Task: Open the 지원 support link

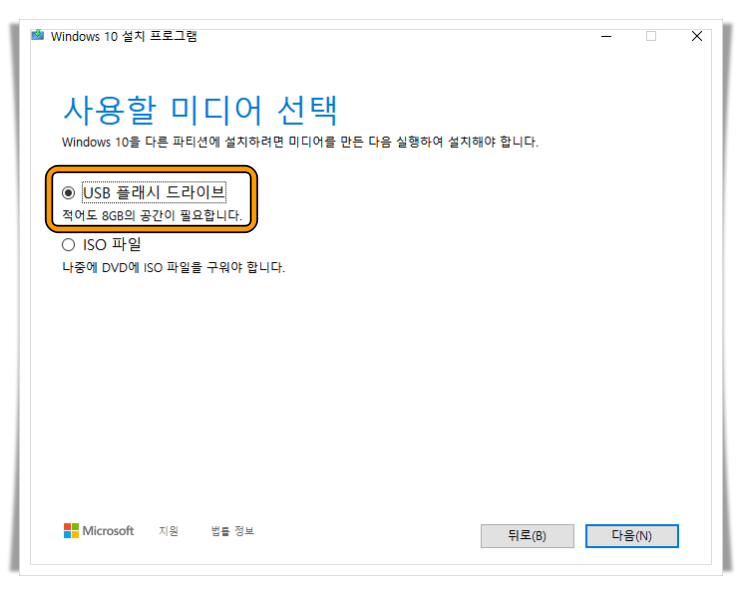Action: [168, 531]
